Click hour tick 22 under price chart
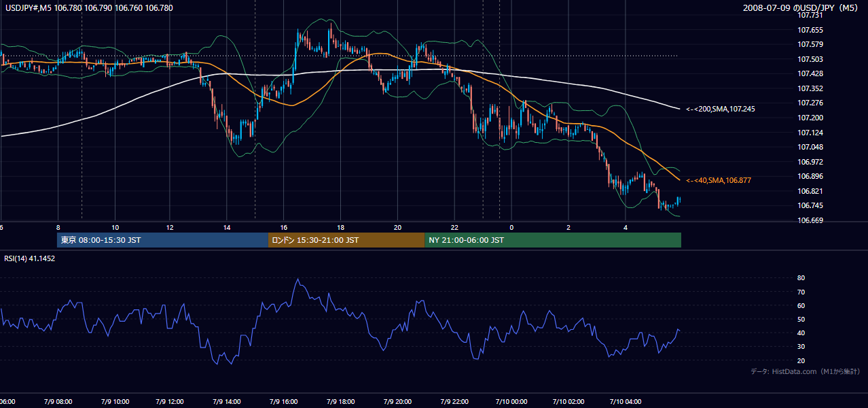 (x=454, y=227)
